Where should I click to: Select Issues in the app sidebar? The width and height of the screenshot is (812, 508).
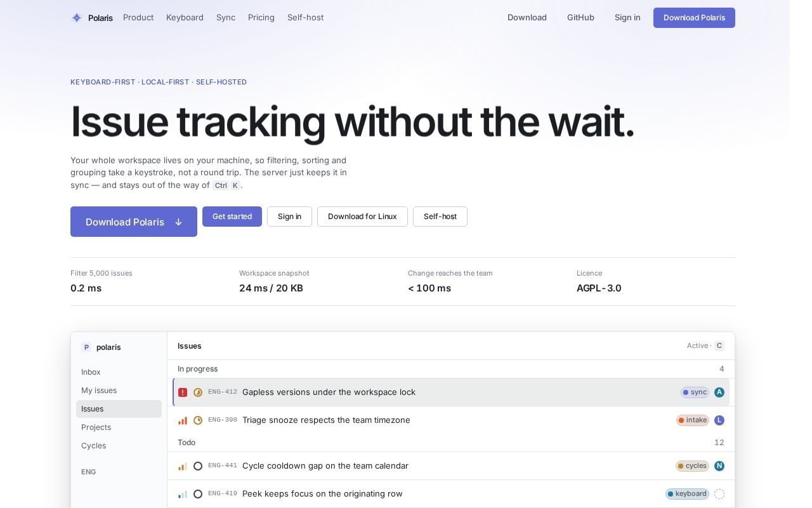pos(119,409)
